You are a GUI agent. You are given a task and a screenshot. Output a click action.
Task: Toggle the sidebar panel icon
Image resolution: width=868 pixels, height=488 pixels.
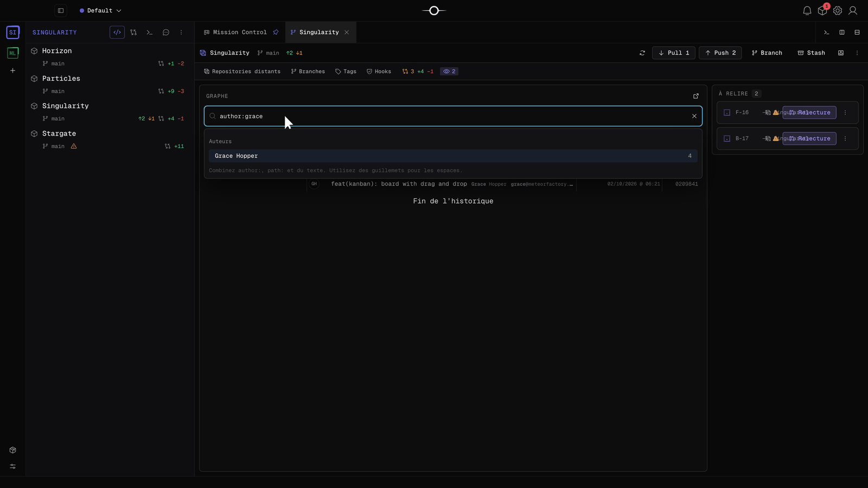61,10
